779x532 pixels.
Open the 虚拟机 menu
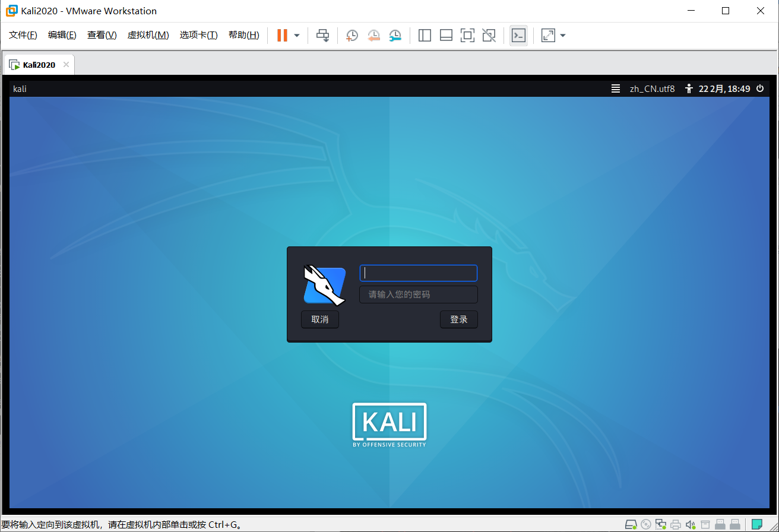tap(148, 34)
